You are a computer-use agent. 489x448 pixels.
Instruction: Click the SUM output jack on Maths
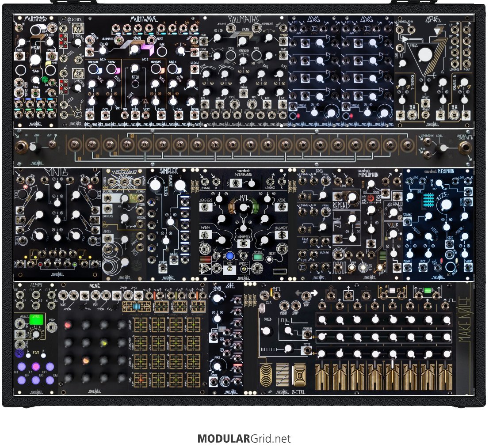57,265
